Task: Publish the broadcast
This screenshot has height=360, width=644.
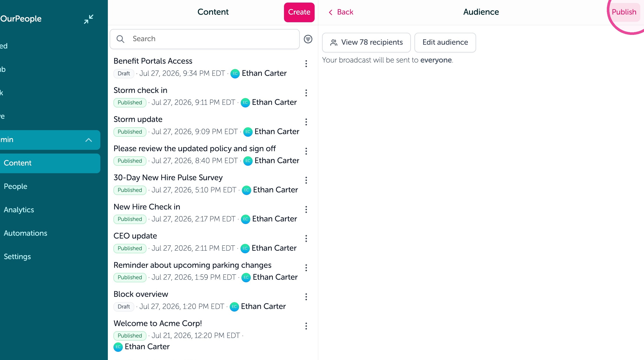Action: click(624, 12)
